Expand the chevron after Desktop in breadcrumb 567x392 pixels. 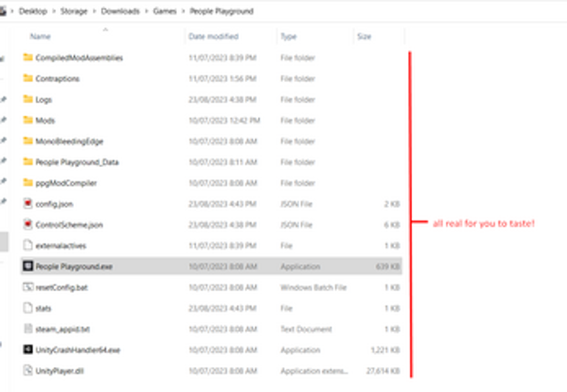coord(54,11)
